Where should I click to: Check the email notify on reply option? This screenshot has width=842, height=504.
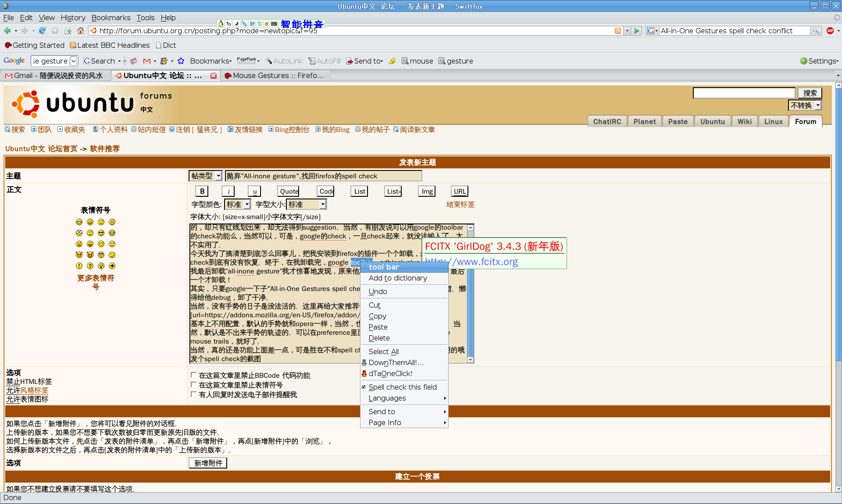coord(193,394)
